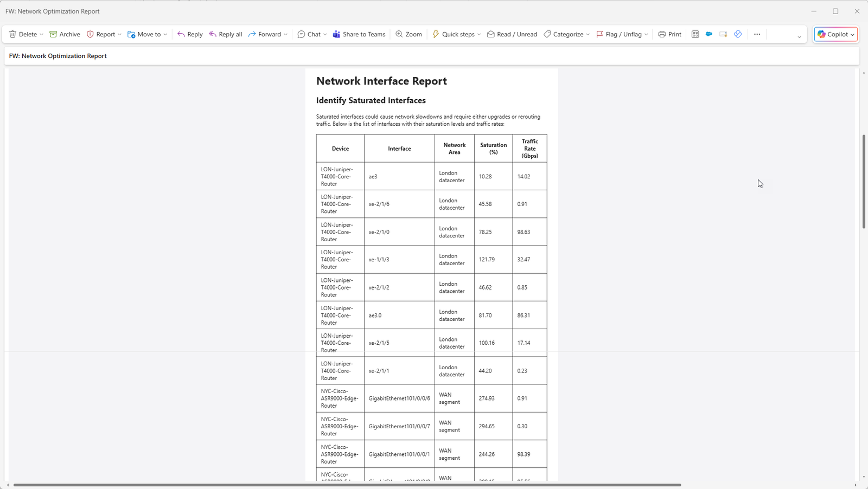Click the Device column header
Viewport: 868px width, 489px height.
point(340,149)
